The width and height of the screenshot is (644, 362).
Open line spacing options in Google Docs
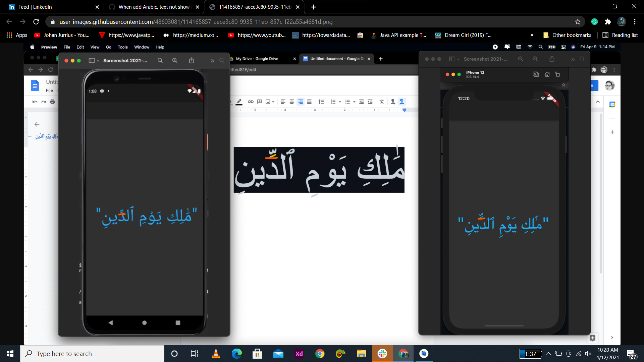(321, 102)
